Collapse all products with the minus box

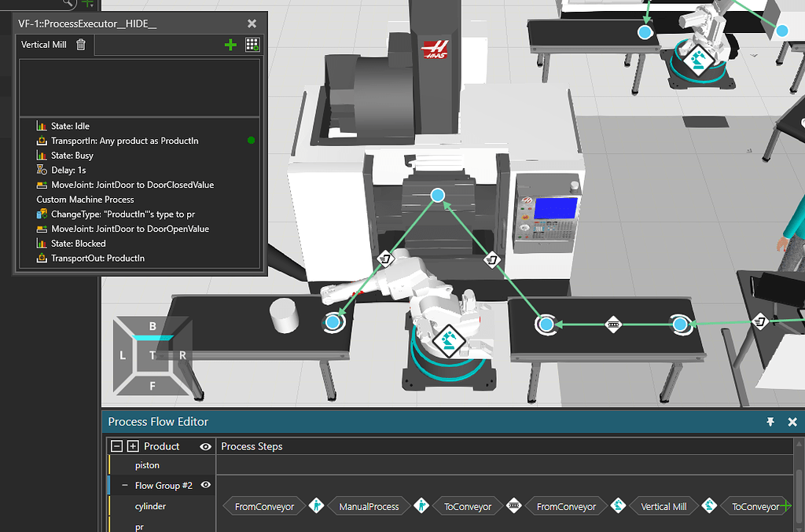[116, 446]
